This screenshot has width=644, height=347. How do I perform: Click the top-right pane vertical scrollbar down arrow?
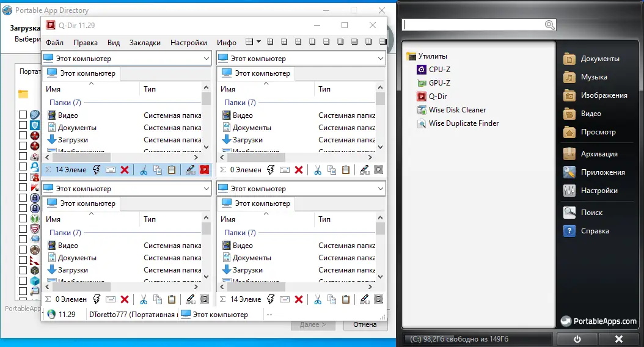(x=380, y=147)
